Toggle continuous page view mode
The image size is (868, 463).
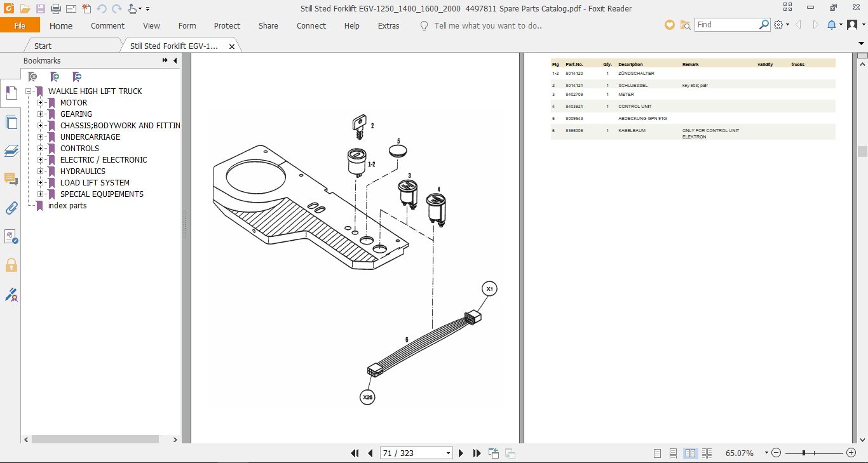(x=673, y=453)
